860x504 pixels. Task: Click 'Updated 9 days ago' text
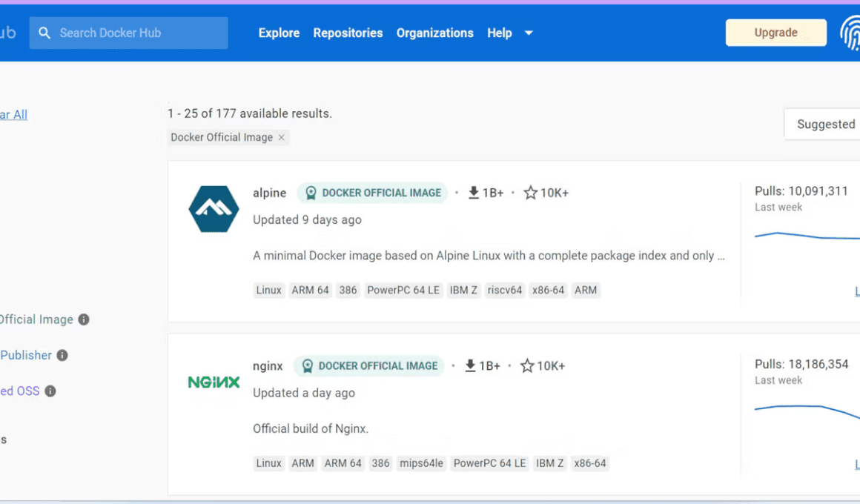(307, 220)
